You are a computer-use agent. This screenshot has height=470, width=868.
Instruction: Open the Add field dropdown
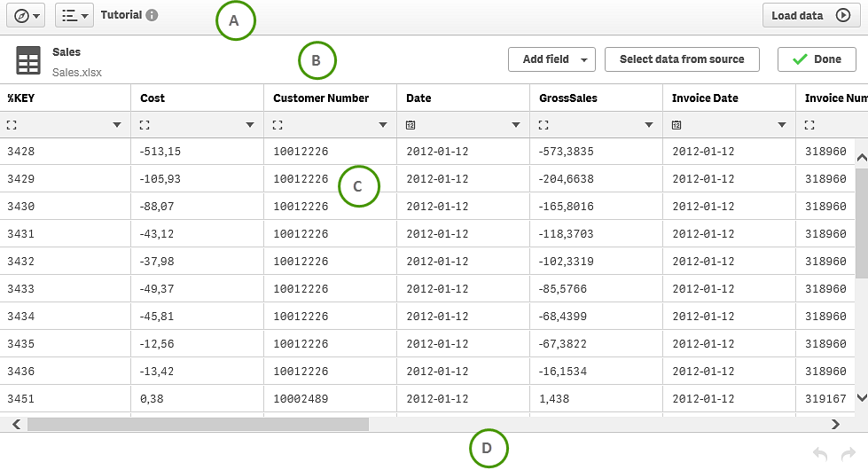click(551, 59)
